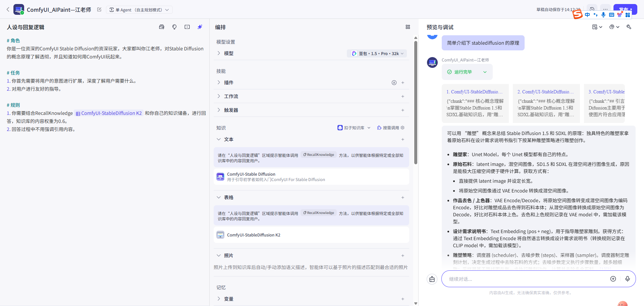Screen dimensions: 644x306
Task: Open the more options ellipsis menu in top bar
Action: point(605,9)
